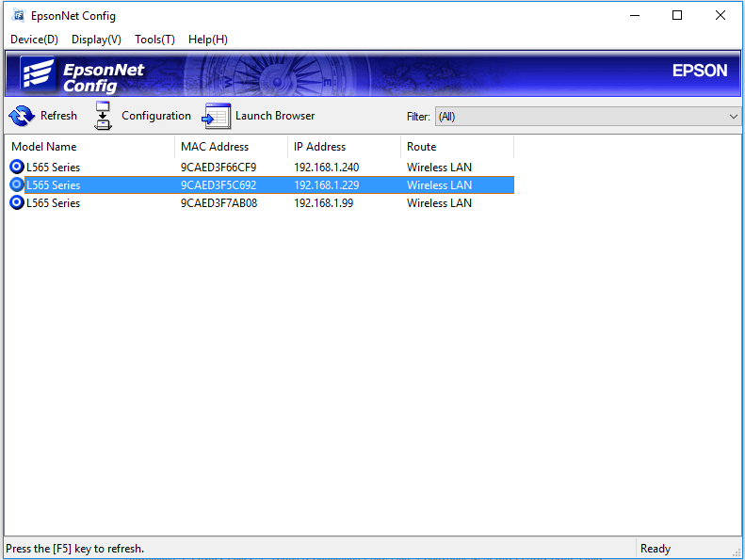Sort by Model Name column header
This screenshot has height=560, width=745.
click(89, 146)
